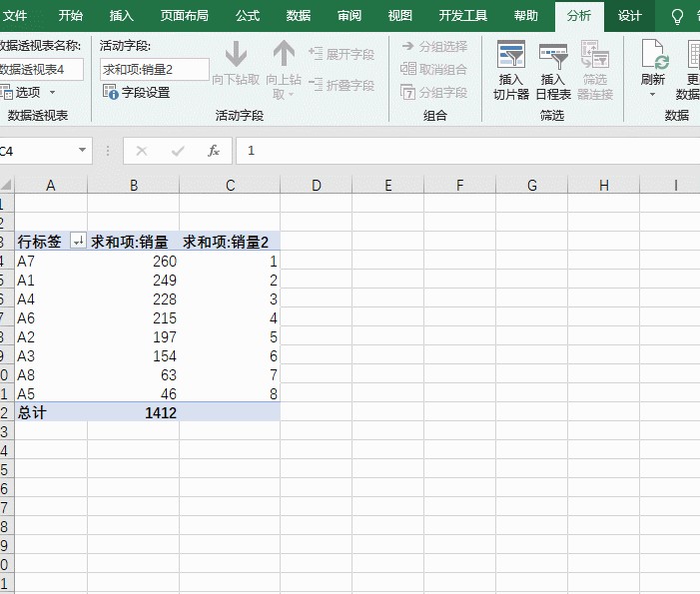Click 分组选择 group selection
Viewport: 700px width, 594px height.
(x=434, y=46)
